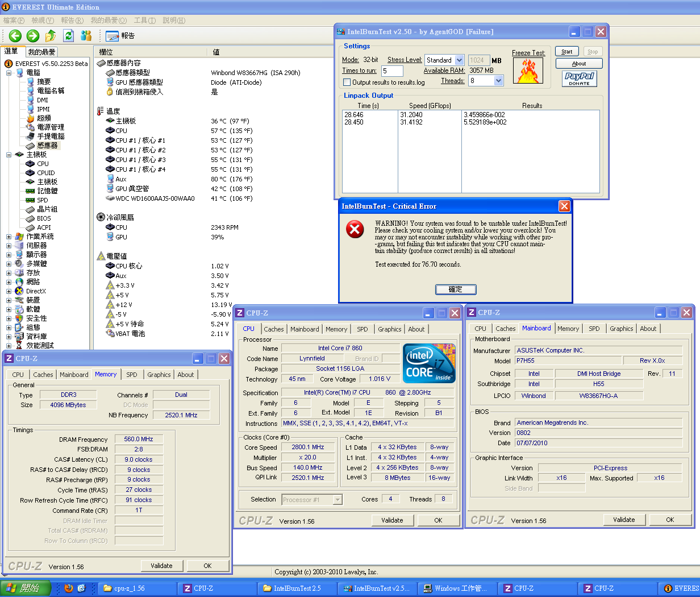Viewport: 700px width, 597px height.
Task: Click the 效能測試 benchmark icon in the tree
Action: point(19,345)
